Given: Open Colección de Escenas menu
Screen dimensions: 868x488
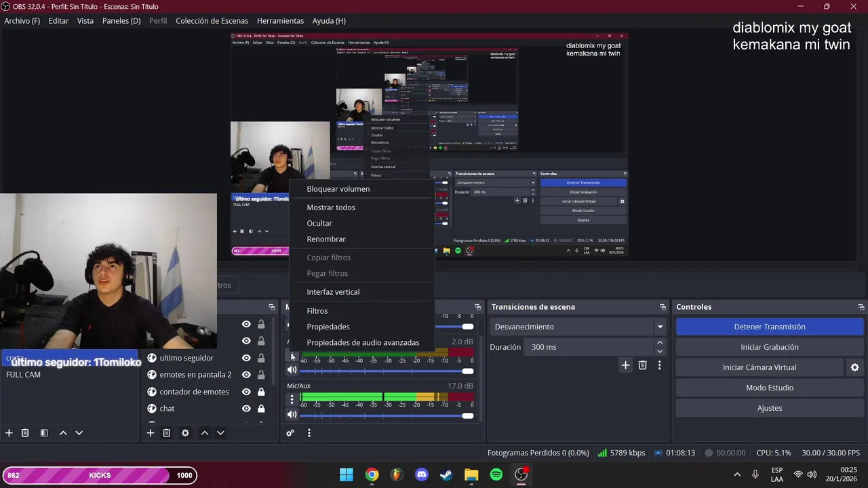Looking at the screenshot, I should [212, 21].
